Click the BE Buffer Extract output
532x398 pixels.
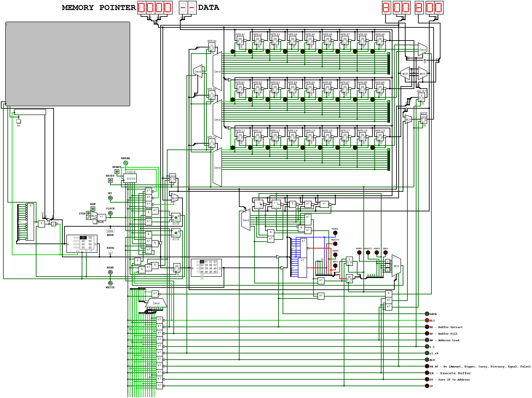[427, 327]
